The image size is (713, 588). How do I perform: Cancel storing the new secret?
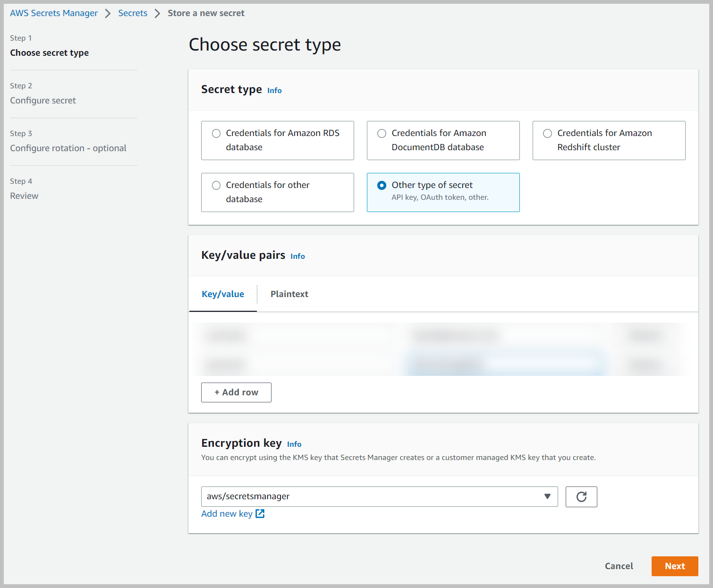[x=619, y=566]
